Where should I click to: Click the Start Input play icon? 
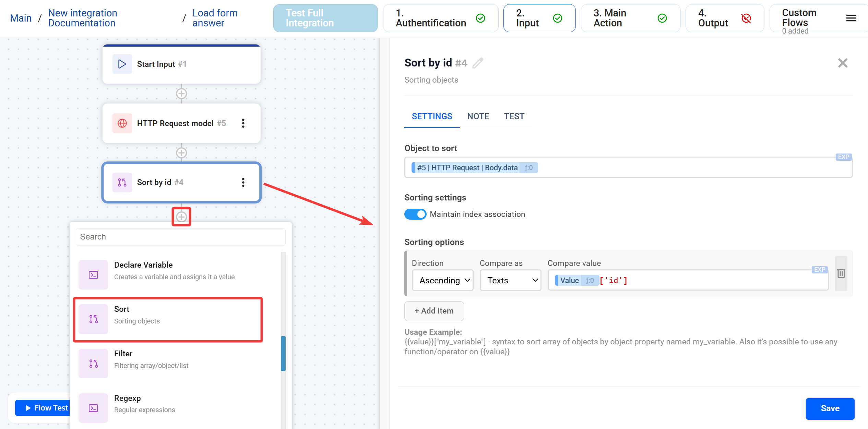pyautogui.click(x=122, y=64)
